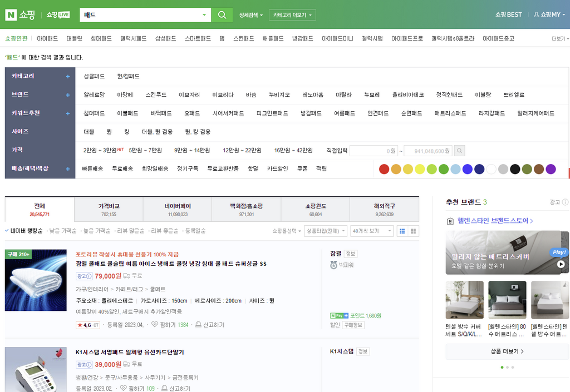Switch to the 백화점/홈쇼핑 tab
570x392 pixels.
pos(247,210)
